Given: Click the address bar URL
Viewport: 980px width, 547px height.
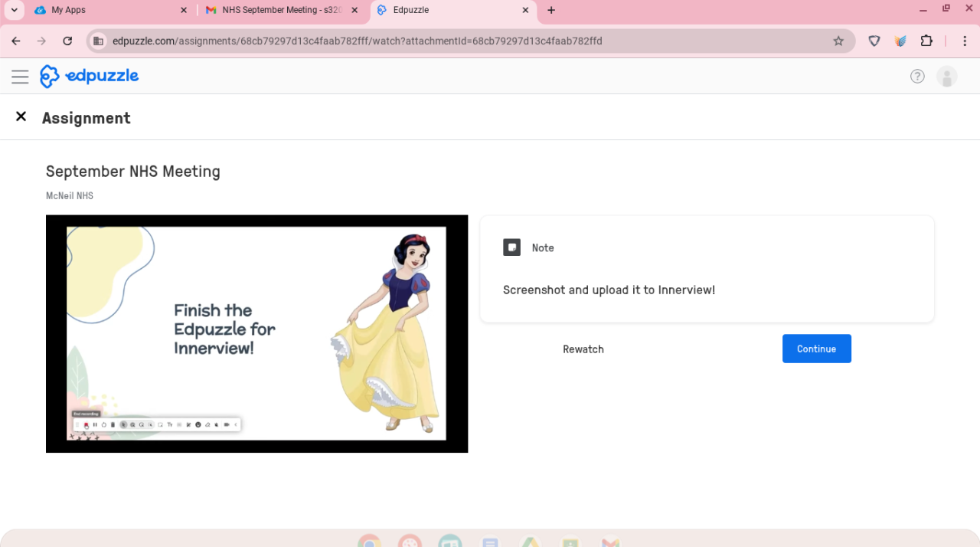Looking at the screenshot, I should point(358,41).
